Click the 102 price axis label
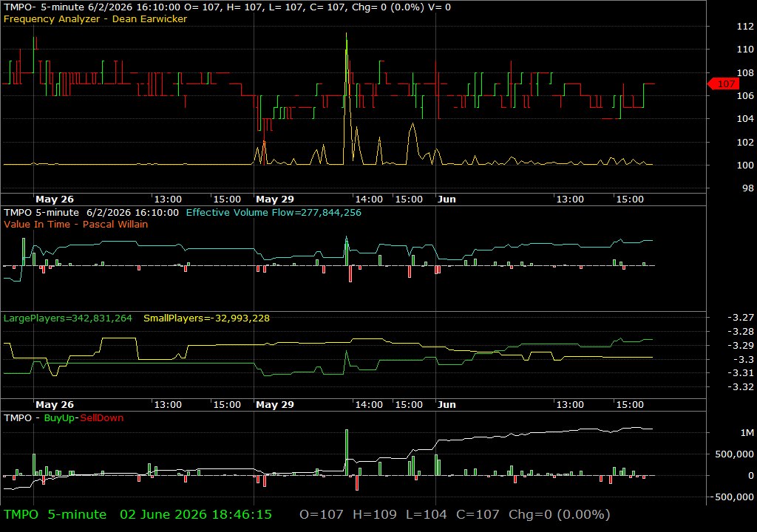 [745, 142]
